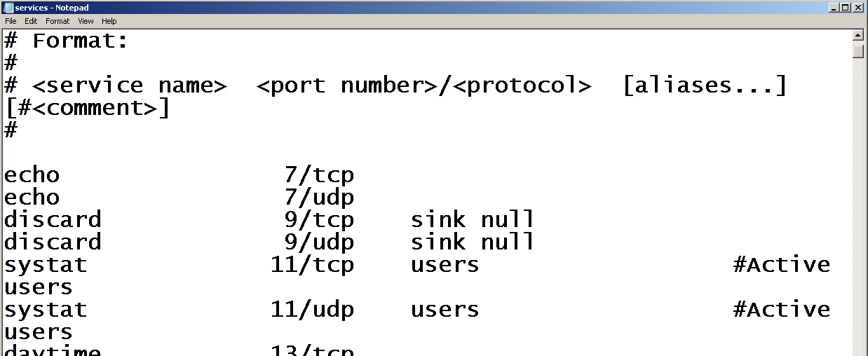Open the Edit menu
The height and width of the screenshot is (356, 868).
31,21
